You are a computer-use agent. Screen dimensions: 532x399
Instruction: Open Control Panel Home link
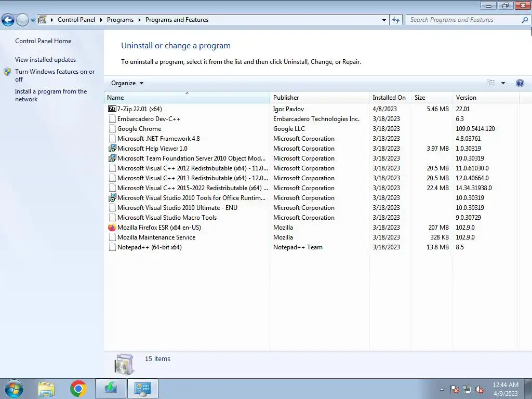coord(43,41)
